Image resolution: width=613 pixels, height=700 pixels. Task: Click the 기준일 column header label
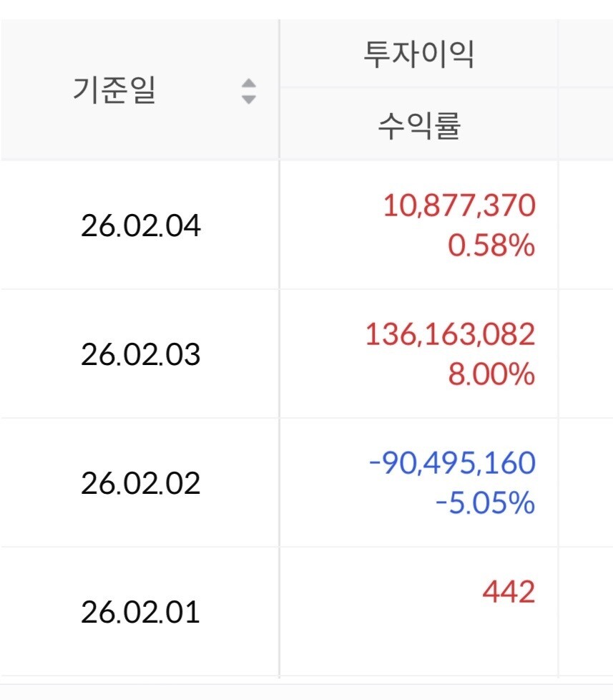(114, 90)
